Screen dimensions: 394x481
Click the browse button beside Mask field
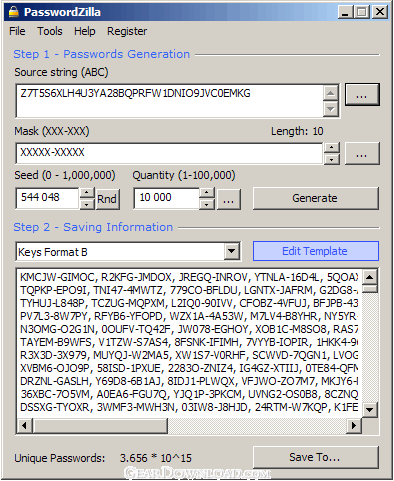[x=362, y=153]
